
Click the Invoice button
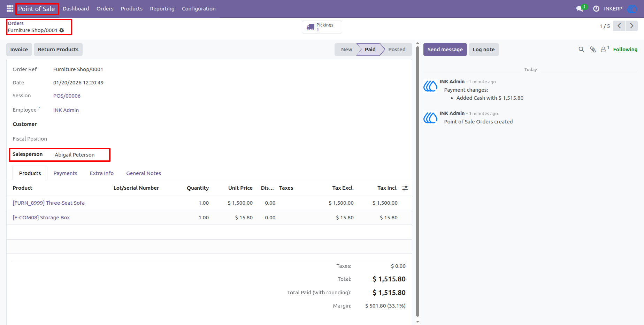point(19,50)
